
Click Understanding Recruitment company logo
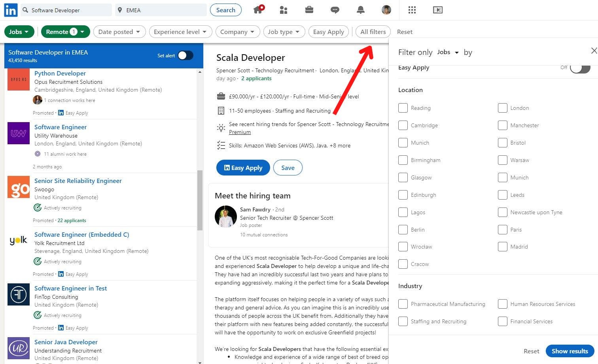19,348
